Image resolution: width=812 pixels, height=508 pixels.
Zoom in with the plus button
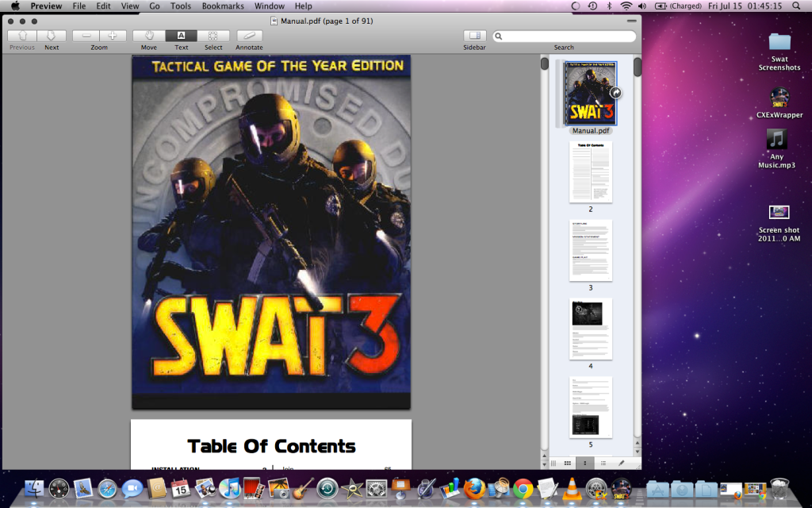coord(113,36)
